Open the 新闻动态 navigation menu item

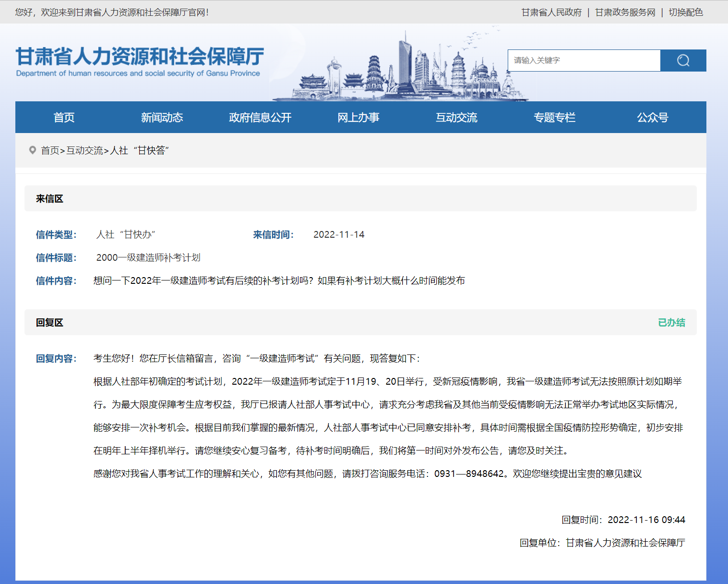coord(162,118)
